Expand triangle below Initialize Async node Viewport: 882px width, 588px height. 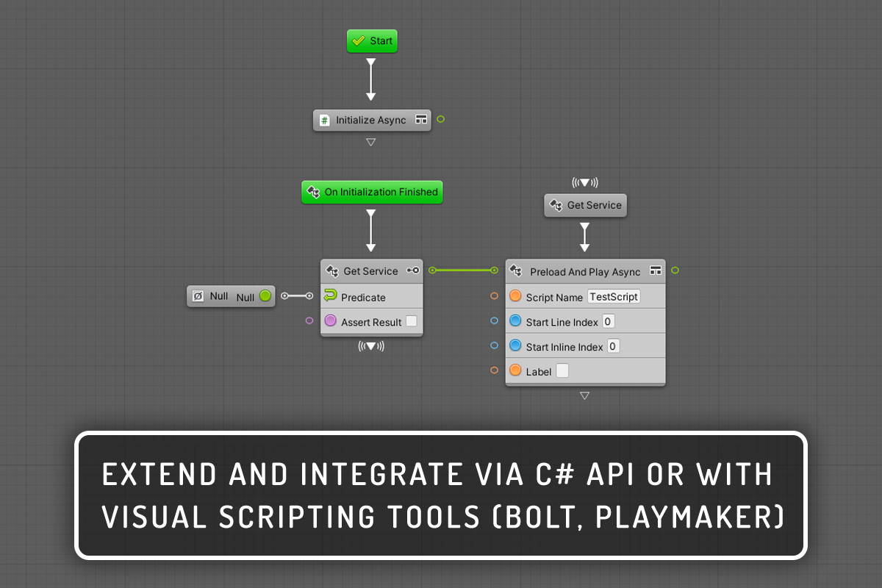coord(371,142)
